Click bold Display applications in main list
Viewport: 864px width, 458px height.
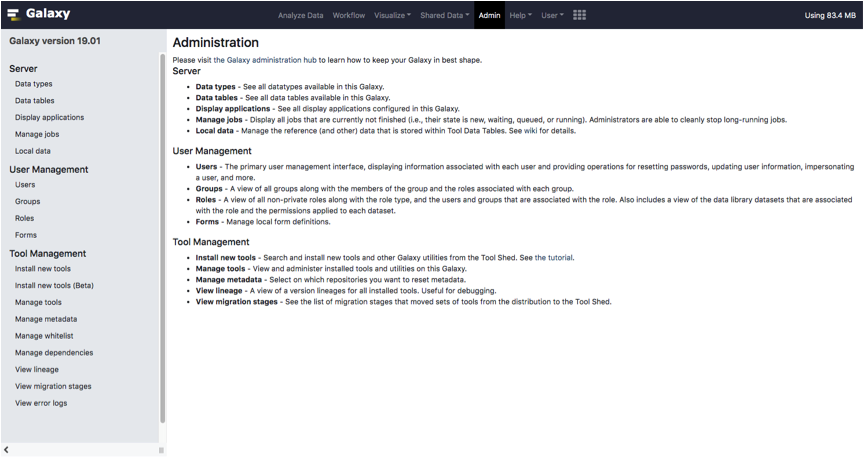(233, 109)
